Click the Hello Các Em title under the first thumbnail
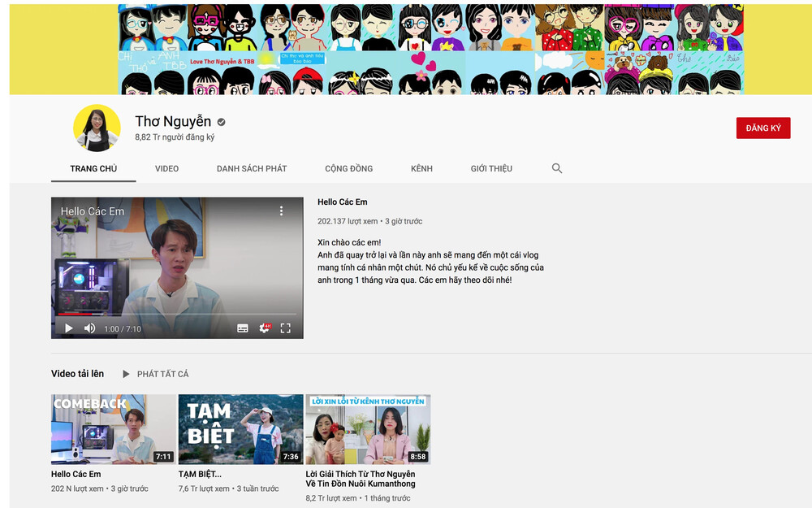The image size is (812, 508). 76,475
